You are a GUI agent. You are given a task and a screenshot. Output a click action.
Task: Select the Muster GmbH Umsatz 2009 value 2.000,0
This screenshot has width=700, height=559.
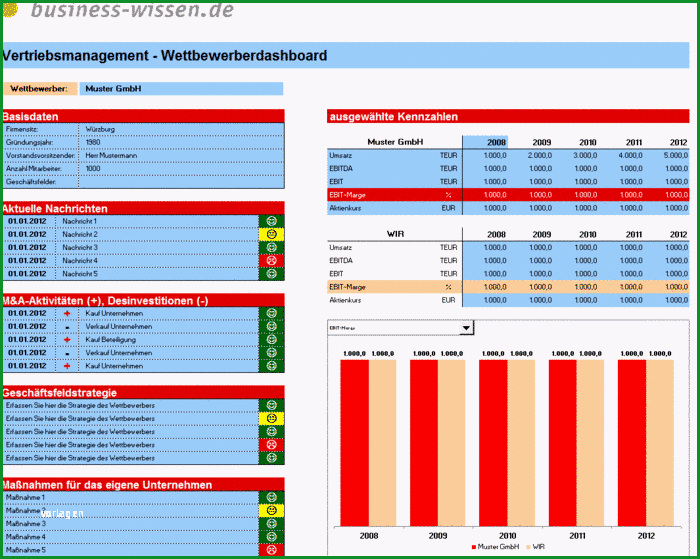(x=540, y=155)
